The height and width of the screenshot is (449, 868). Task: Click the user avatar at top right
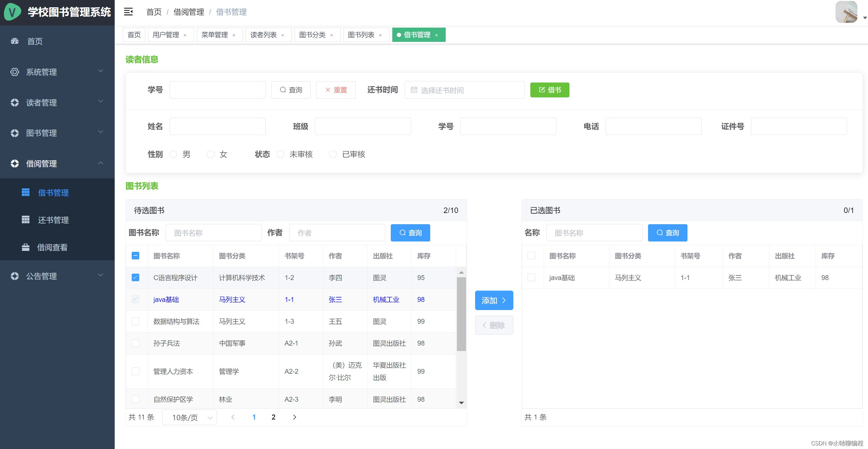[846, 12]
